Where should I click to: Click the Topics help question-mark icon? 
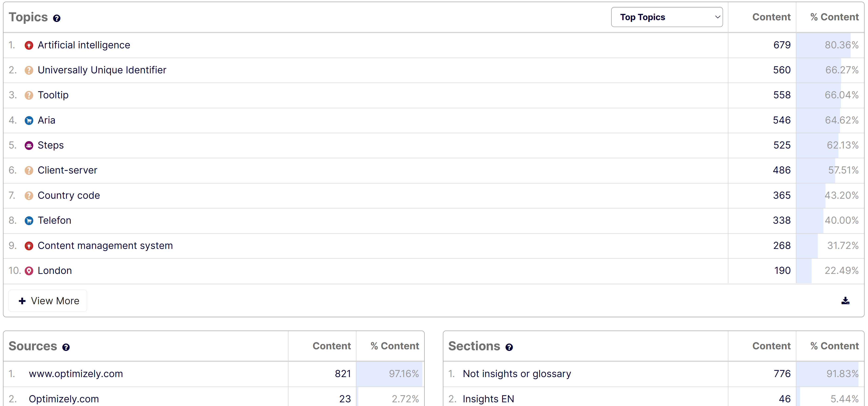57,18
